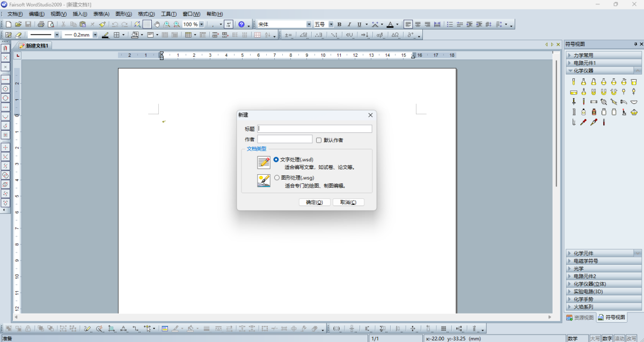Click the αβ symbol insert icon
This screenshot has width=644, height=342.
(380, 35)
